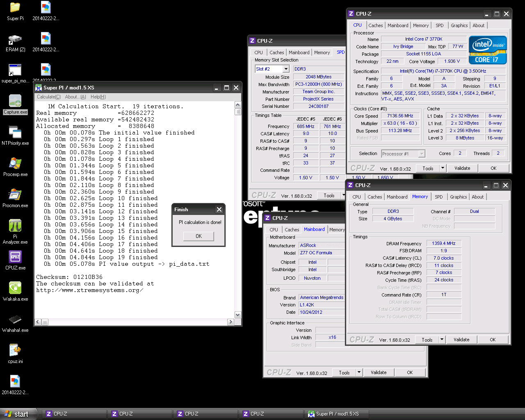Launch the Capture.exe desktop icon
The image size is (525, 420).
tap(15, 101)
